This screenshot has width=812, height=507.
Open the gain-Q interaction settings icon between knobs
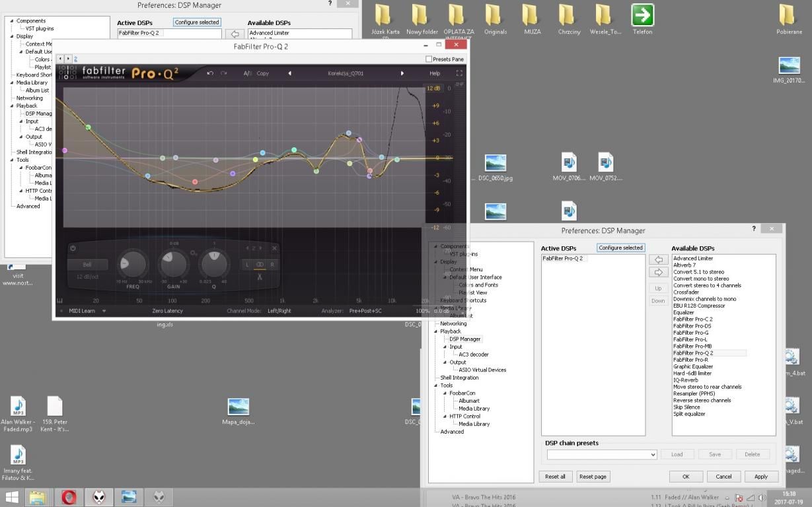(x=194, y=253)
